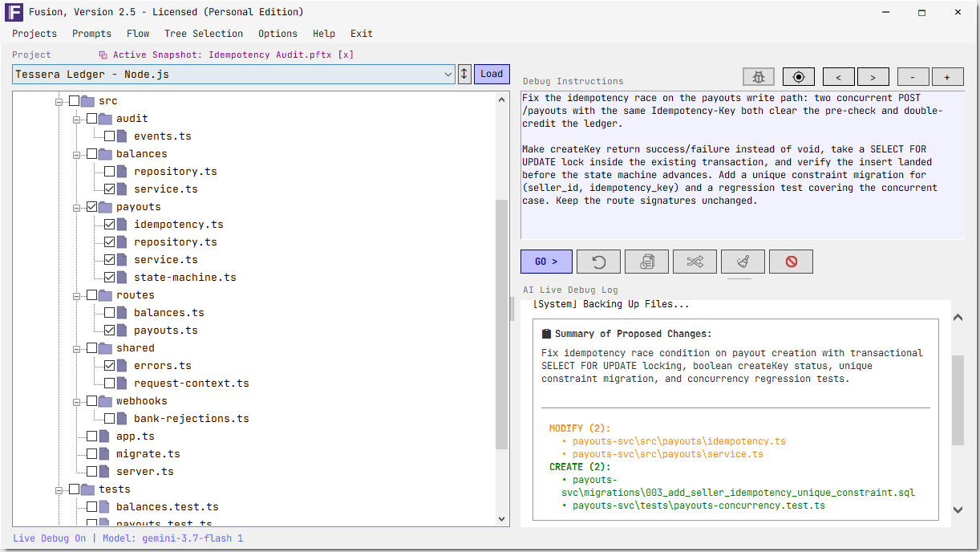Open the Prompts menu
The width and height of the screenshot is (980, 552).
tap(91, 34)
